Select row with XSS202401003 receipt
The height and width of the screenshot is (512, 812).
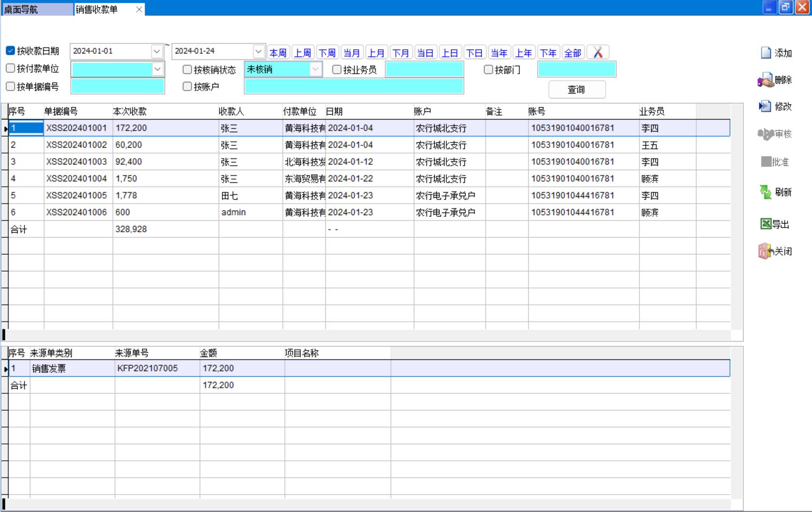(x=76, y=162)
